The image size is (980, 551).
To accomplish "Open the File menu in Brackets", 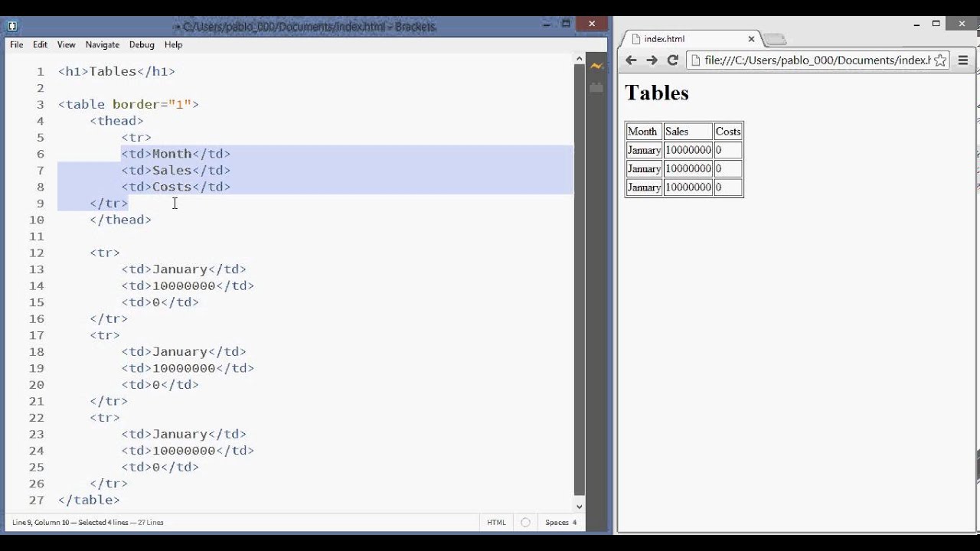I will point(16,44).
